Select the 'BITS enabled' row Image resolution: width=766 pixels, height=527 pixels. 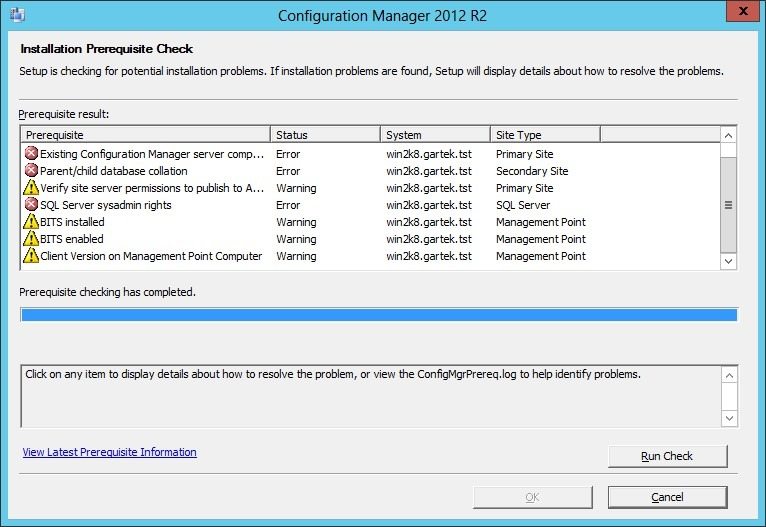pyautogui.click(x=370, y=239)
